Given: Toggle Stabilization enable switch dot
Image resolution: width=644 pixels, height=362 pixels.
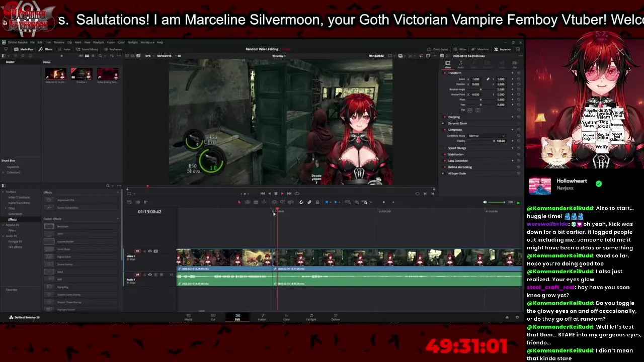Looking at the screenshot, I should [443, 154].
